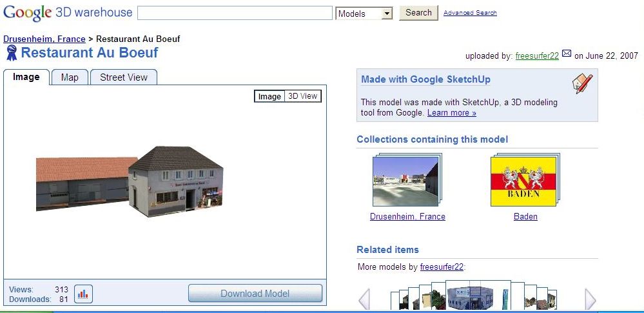Open the Models search type dropdown
The width and height of the screenshot is (644, 313).
pyautogui.click(x=364, y=14)
